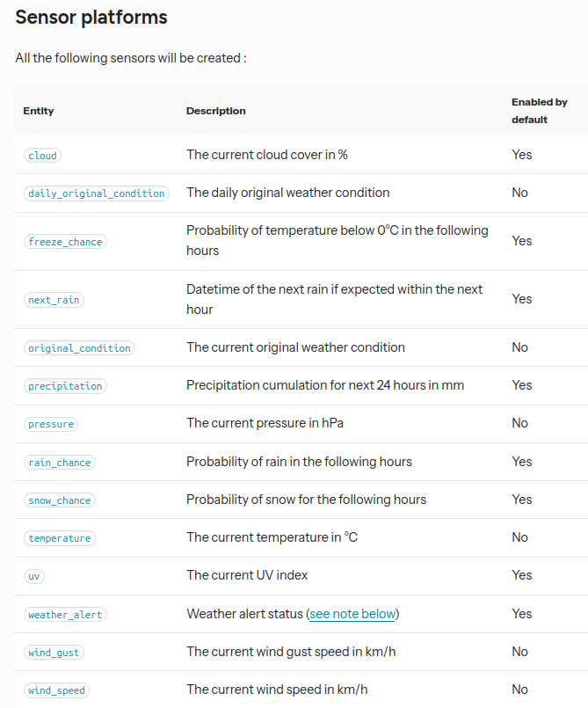Select the uv entity tag
This screenshot has width=588, height=708.
point(34,576)
